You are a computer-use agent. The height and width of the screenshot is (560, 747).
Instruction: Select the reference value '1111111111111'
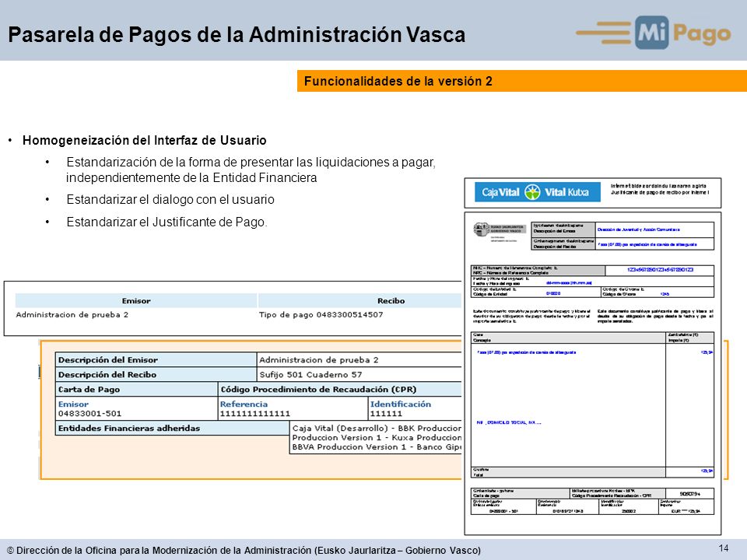[255, 414]
